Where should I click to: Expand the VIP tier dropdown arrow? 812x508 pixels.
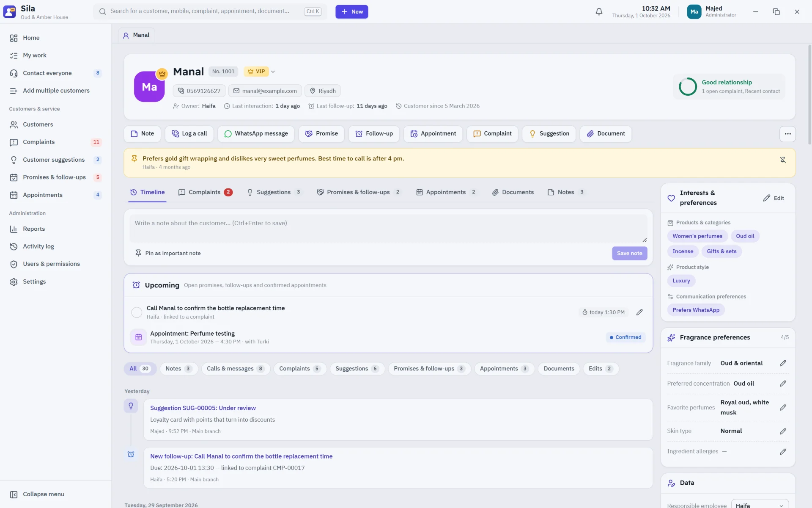273,72
